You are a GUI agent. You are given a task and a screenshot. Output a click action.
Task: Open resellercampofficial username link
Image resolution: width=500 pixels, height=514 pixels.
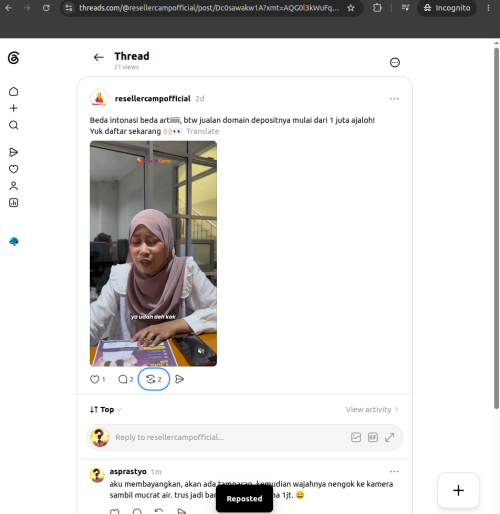[x=153, y=99]
